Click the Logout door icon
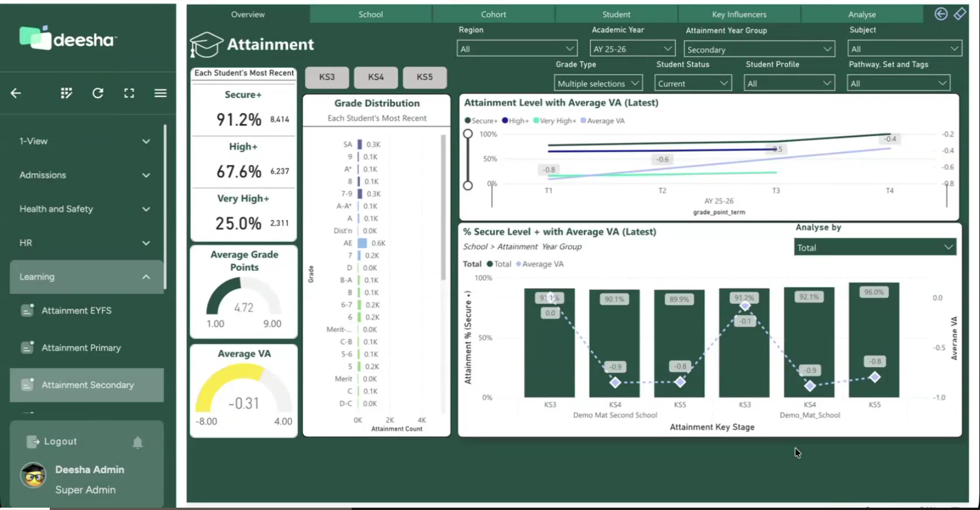 33,442
